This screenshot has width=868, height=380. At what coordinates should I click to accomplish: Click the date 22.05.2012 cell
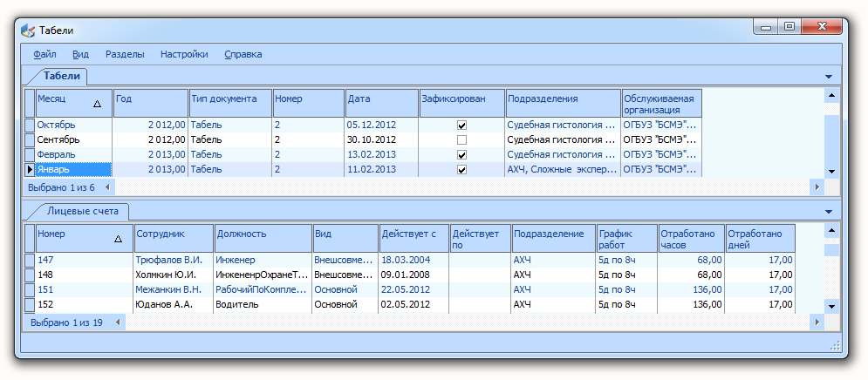(x=414, y=290)
